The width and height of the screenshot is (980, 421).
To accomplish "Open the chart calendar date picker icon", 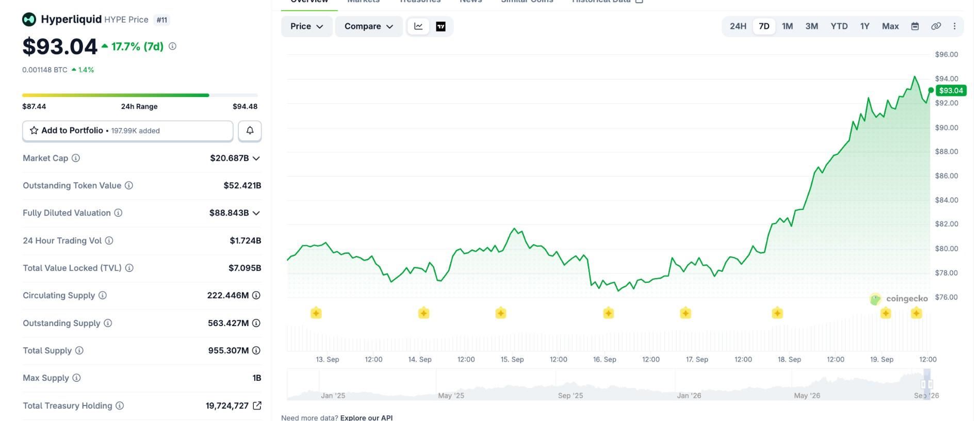I will click(915, 26).
